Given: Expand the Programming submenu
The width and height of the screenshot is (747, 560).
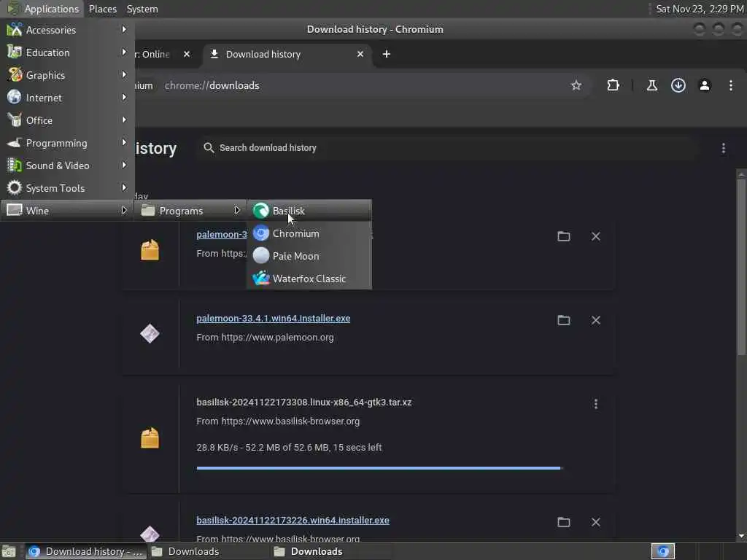Looking at the screenshot, I should coord(67,143).
